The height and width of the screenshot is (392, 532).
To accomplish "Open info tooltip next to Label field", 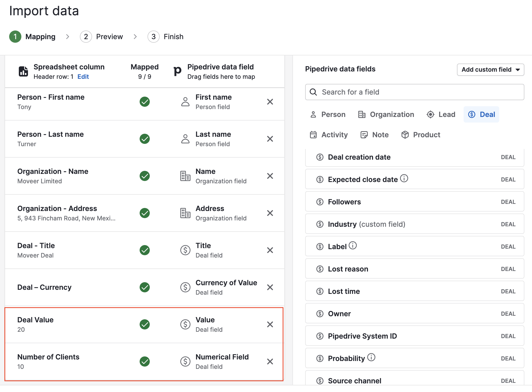I will (x=353, y=246).
